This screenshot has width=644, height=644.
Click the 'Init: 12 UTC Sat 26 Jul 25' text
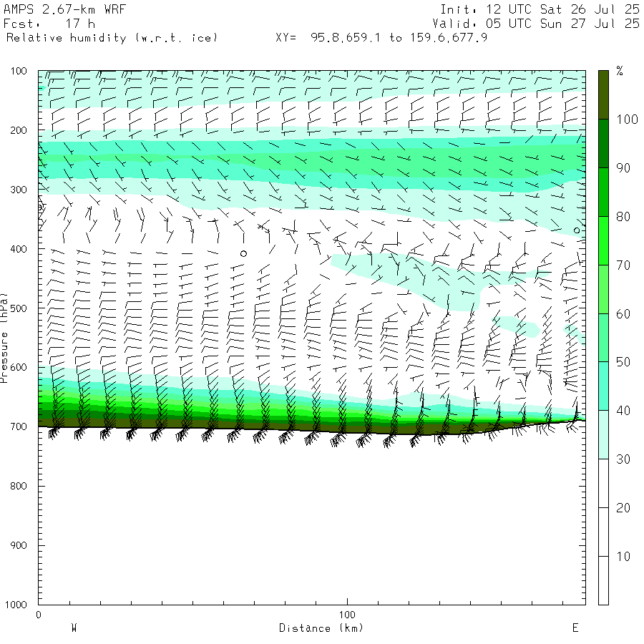pos(540,9)
